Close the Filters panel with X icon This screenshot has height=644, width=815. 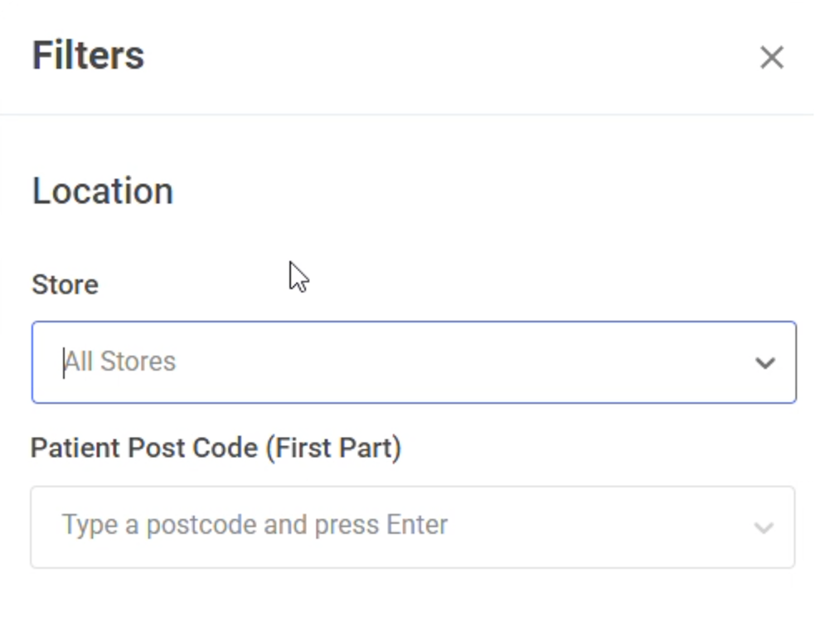click(771, 57)
